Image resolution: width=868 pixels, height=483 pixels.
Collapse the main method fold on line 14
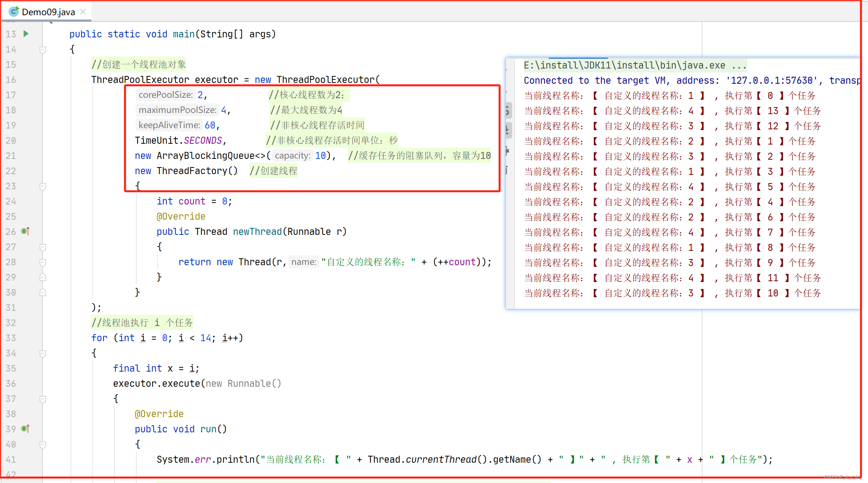pyautogui.click(x=43, y=49)
